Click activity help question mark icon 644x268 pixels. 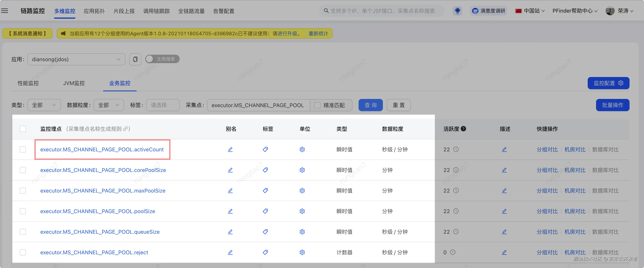pos(463,129)
